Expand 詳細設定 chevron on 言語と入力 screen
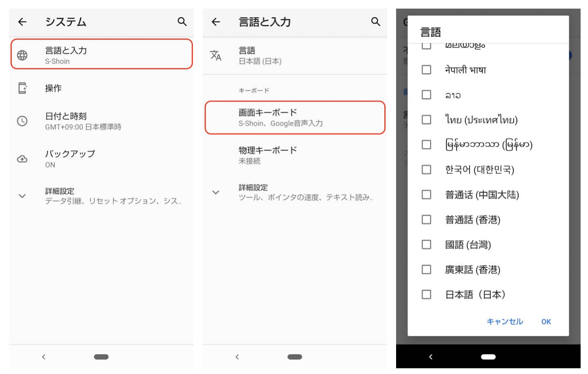Viewport: 588px width, 374px height. (216, 192)
